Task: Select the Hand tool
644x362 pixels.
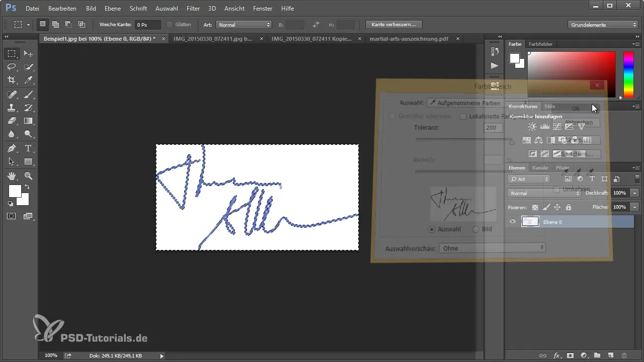Action: coord(12,176)
